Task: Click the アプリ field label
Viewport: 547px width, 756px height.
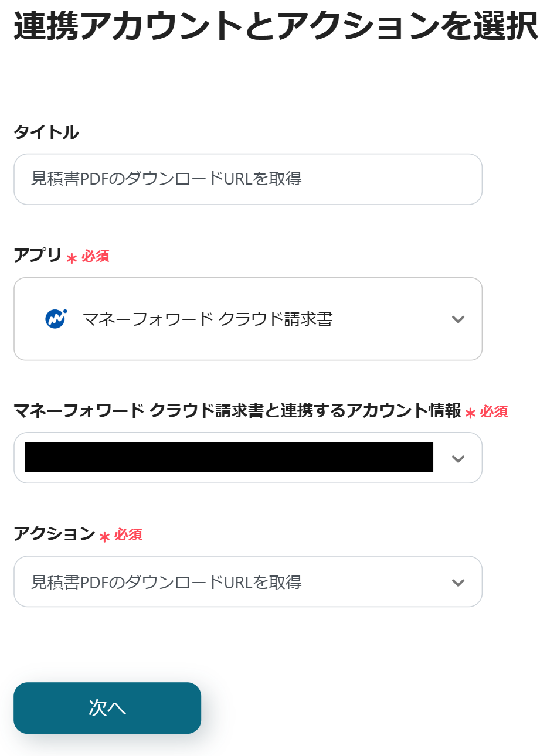Action: 38,256
